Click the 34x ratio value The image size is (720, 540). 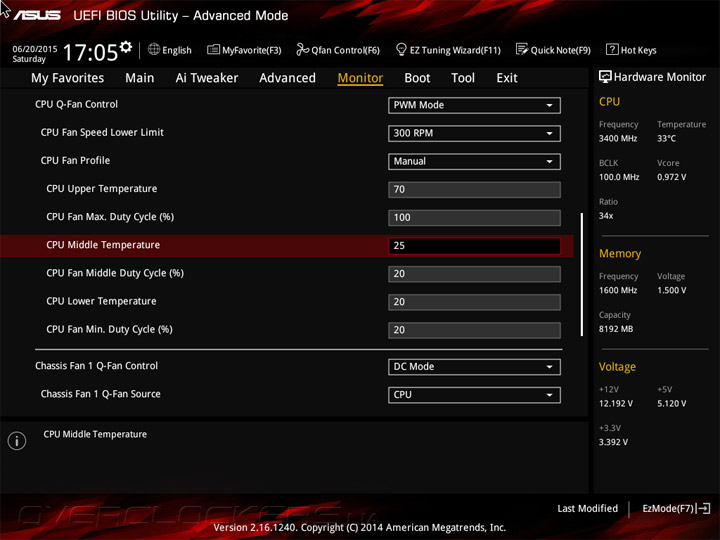[606, 215]
